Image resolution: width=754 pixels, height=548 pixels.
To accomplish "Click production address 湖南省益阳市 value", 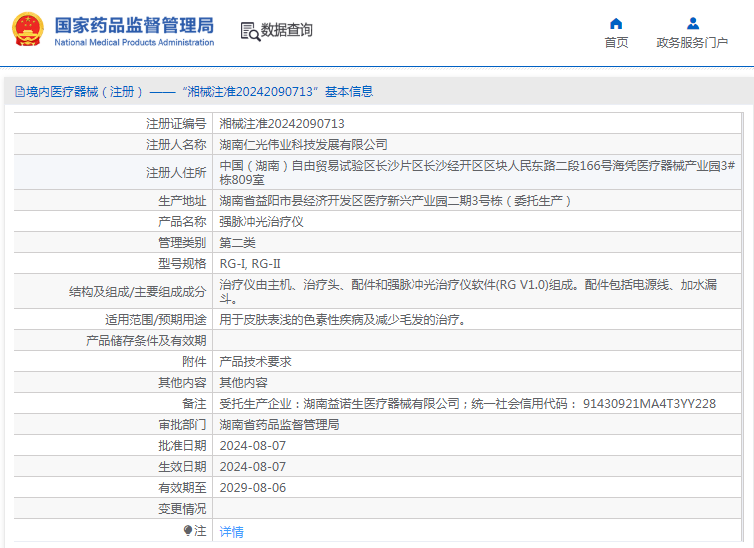I will (395, 201).
